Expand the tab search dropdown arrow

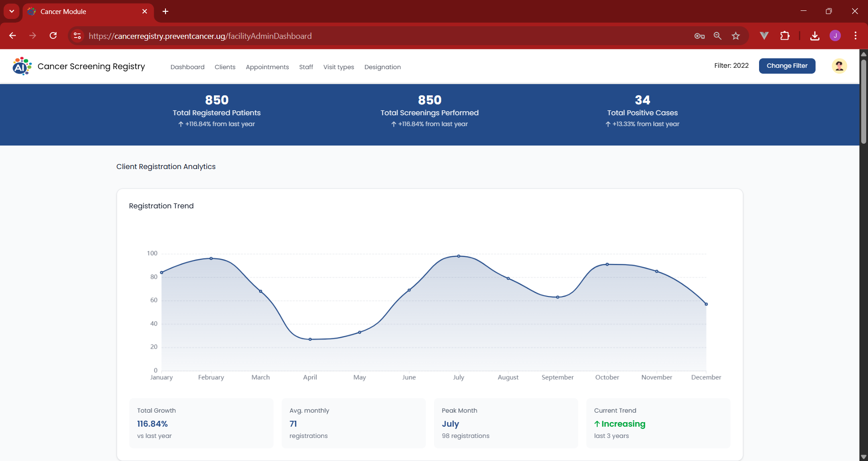12,11
